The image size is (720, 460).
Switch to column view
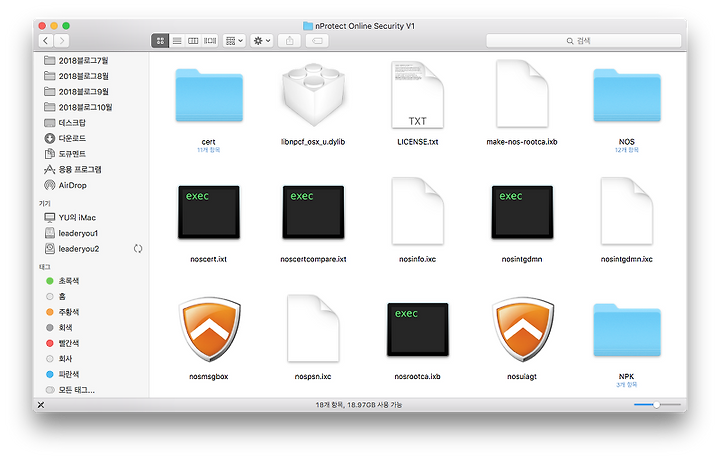pyautogui.click(x=193, y=41)
